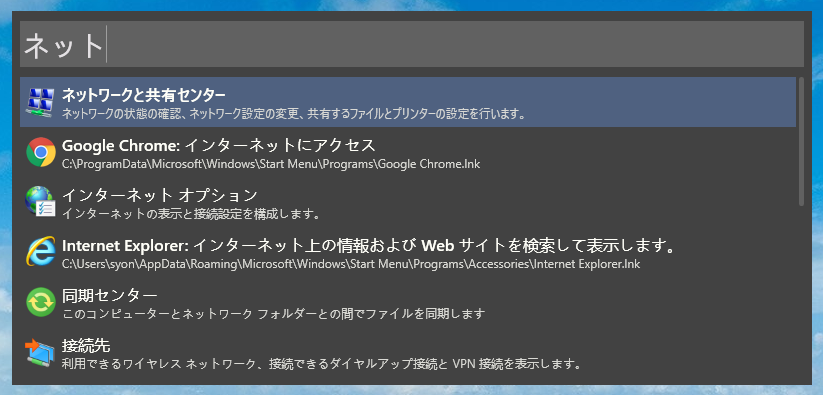The width and height of the screenshot is (823, 395).
Task: Select the インターネット オプション result title
Action: [160, 195]
